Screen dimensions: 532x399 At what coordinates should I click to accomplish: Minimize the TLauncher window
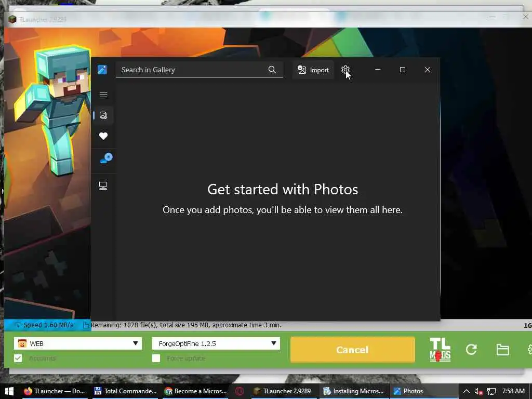[493, 17]
